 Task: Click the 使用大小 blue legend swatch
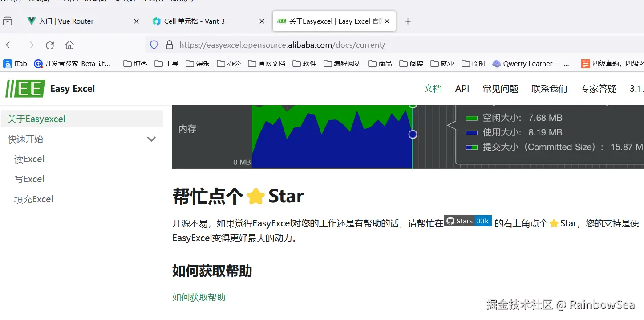tap(472, 133)
